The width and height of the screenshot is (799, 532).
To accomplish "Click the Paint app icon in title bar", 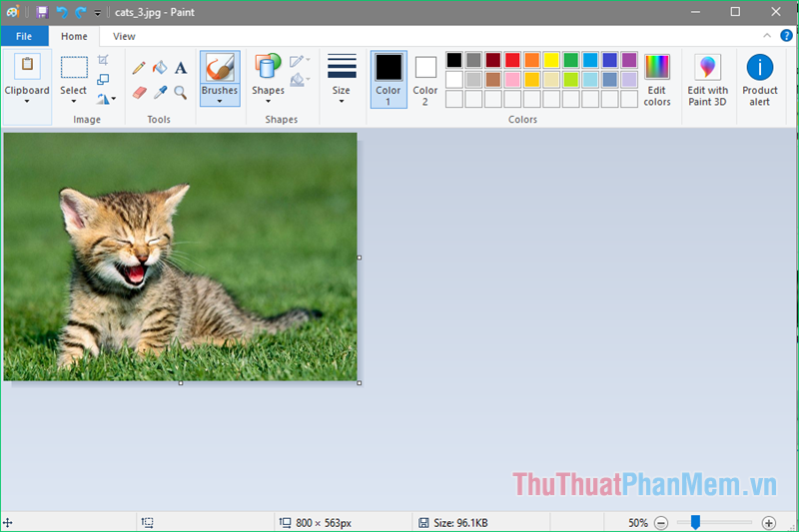I will click(x=13, y=12).
